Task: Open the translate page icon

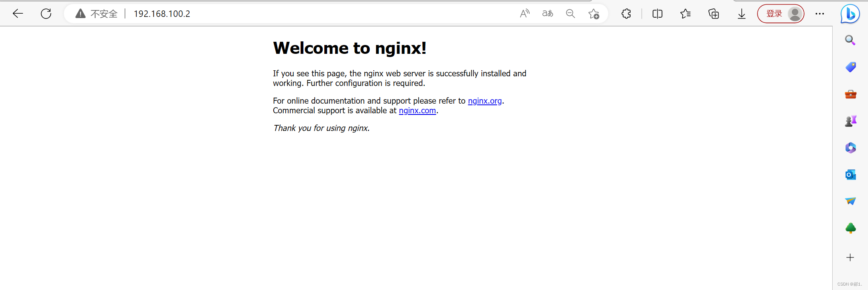Action: click(x=547, y=14)
